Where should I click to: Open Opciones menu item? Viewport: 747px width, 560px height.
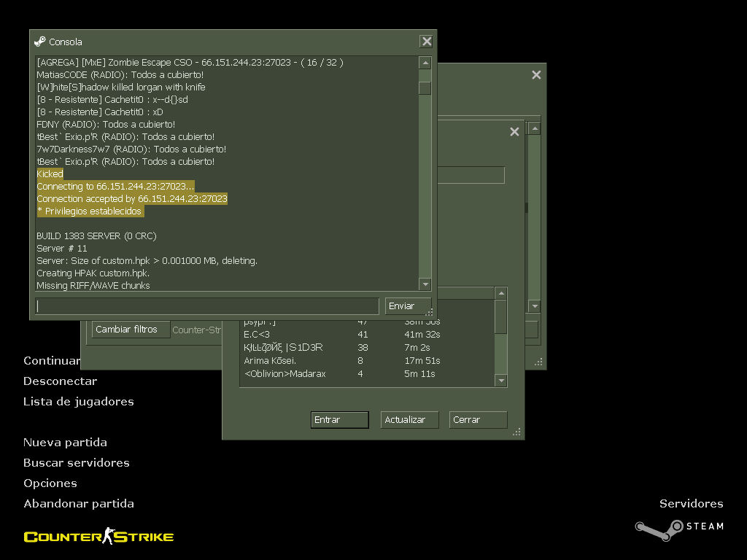tap(50, 483)
